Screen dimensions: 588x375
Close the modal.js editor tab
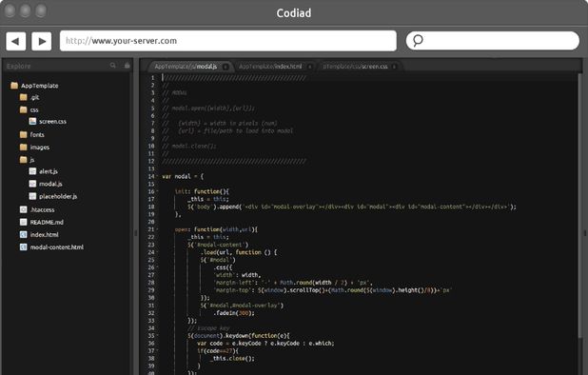(225, 67)
